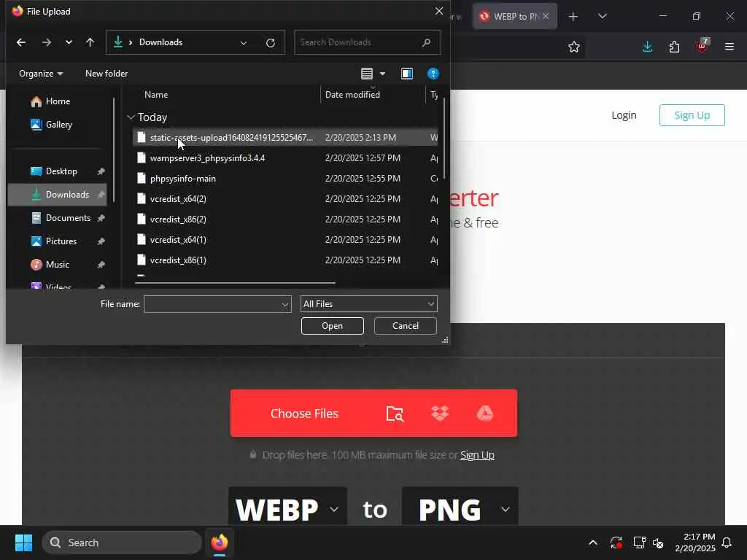Open the recent locations dropdown arrow
This screenshot has height=560, width=747.
(69, 42)
